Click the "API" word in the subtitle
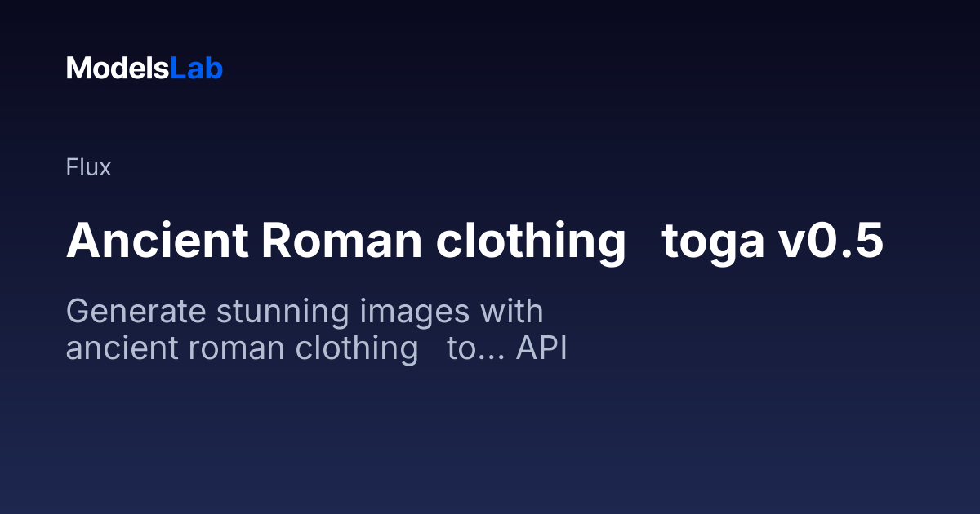 pos(541,348)
